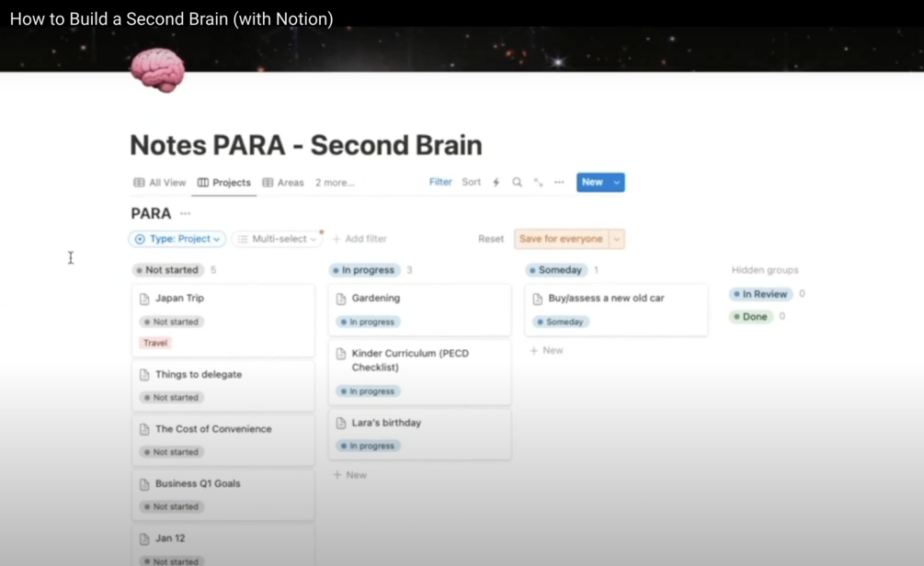The width and height of the screenshot is (924, 566).
Task: Click the Kinder Curriculum page icon
Action: (x=340, y=354)
